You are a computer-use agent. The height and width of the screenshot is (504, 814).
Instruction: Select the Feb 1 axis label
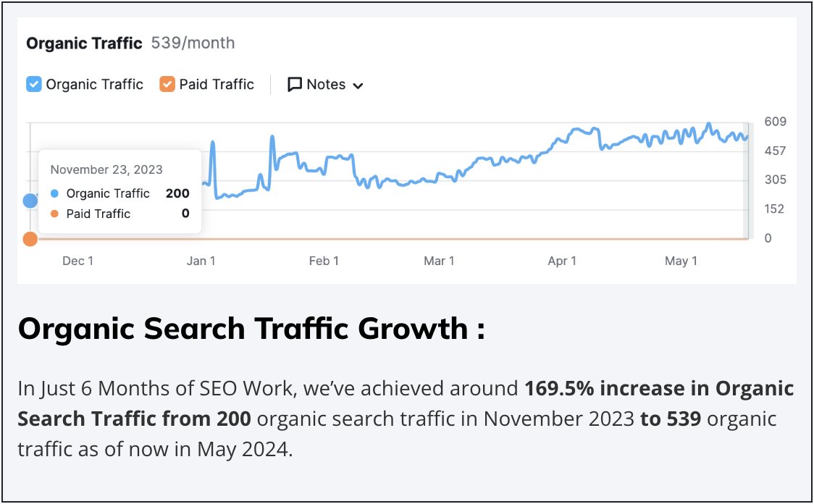pos(324,261)
